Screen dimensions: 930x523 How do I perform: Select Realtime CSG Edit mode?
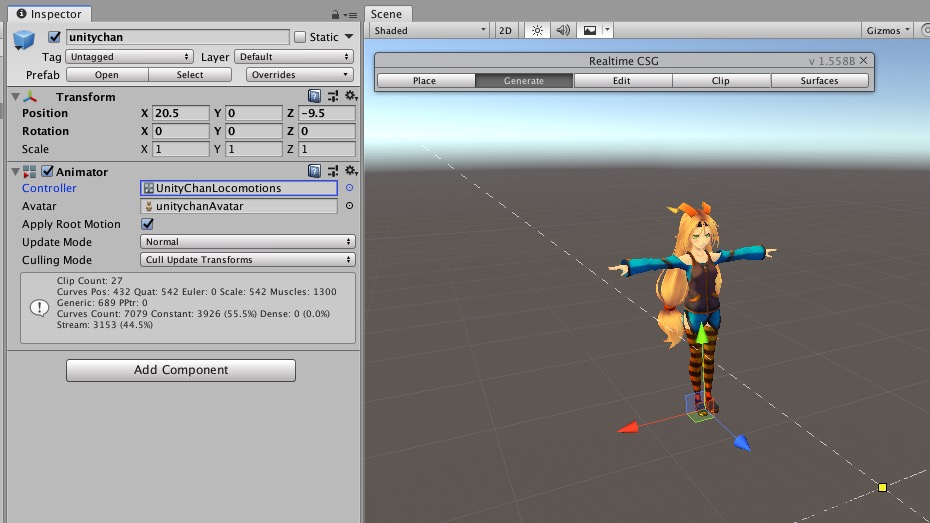point(623,81)
